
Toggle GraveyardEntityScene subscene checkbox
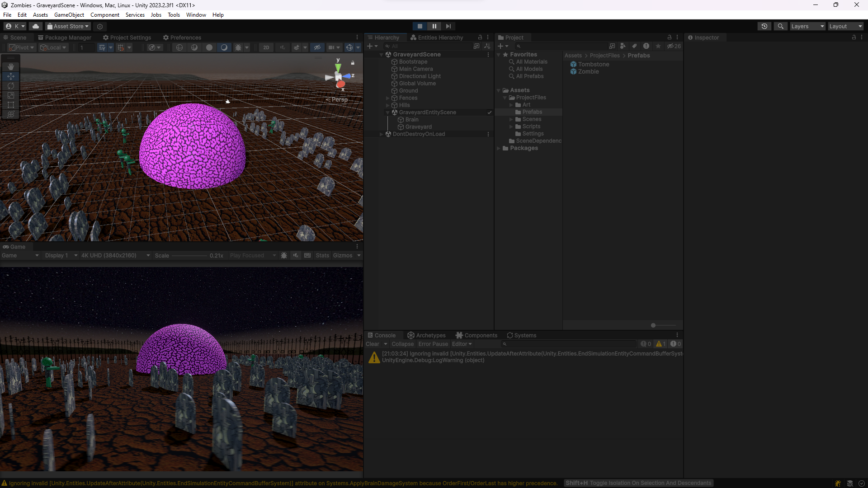click(489, 113)
